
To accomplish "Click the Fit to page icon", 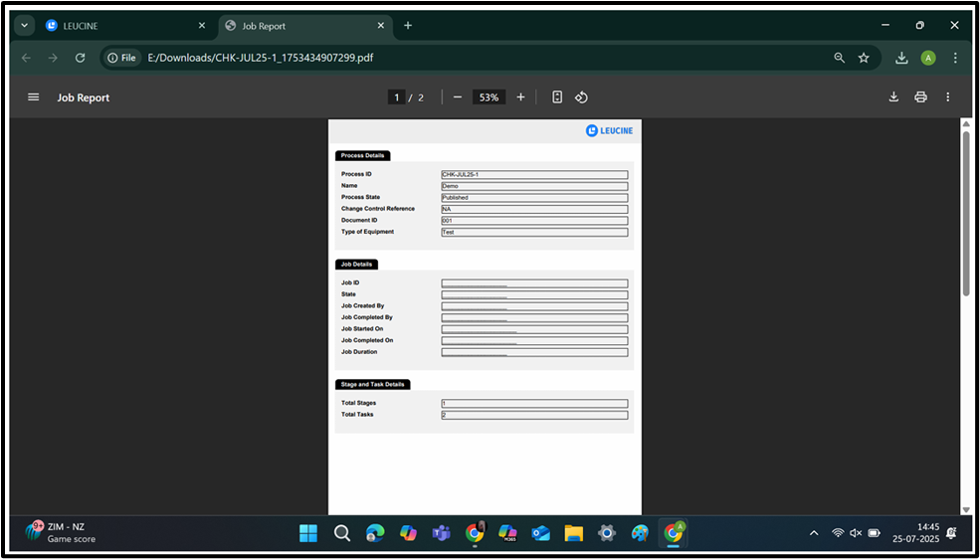I will 557,97.
